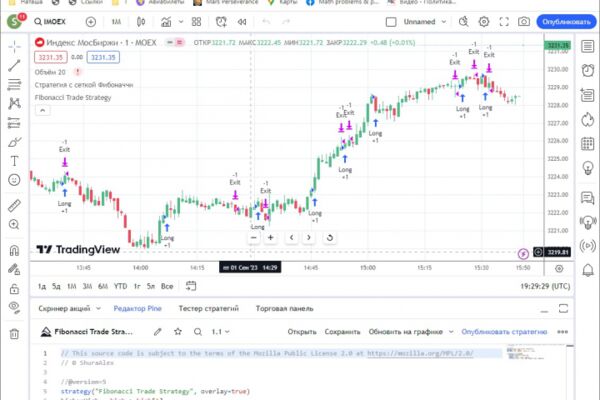Change the candlestick chart type

click(141, 22)
